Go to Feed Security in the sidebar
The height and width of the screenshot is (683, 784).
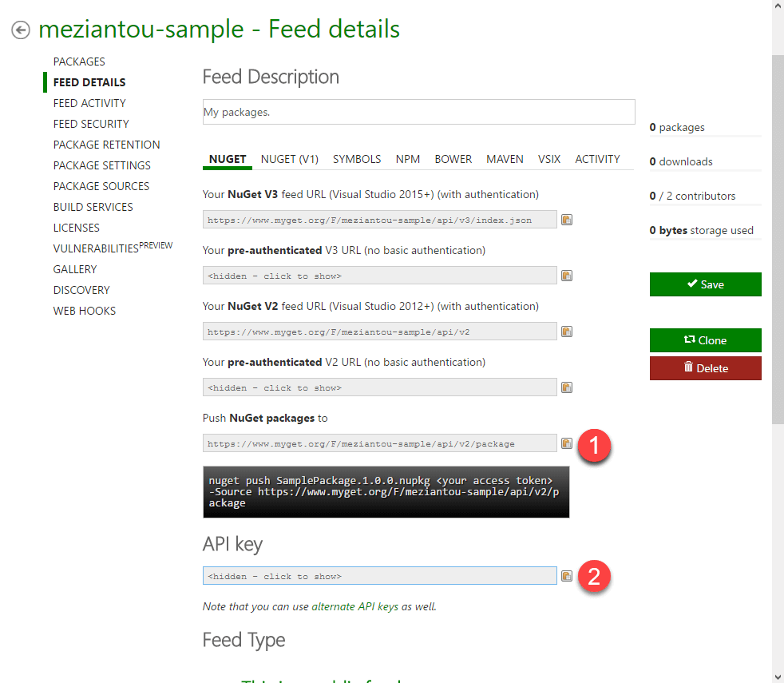coord(91,124)
